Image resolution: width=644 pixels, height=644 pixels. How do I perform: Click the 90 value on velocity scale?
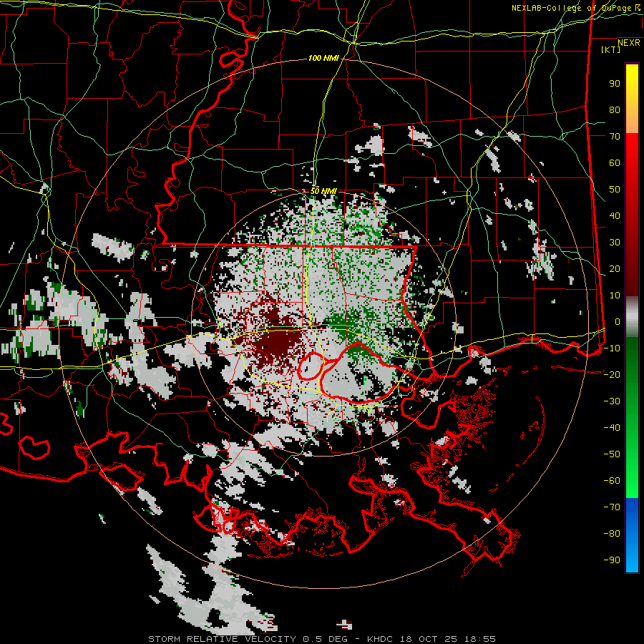[615, 84]
